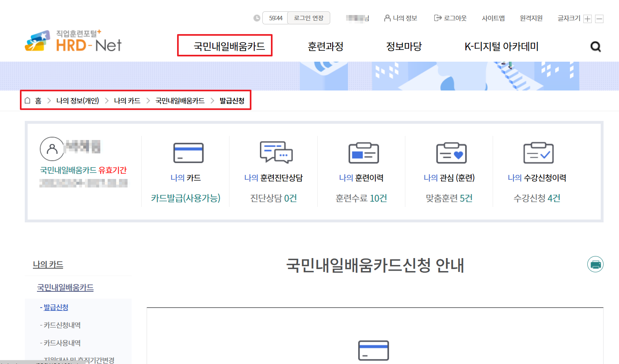Viewport: 619px width, 364px height.
Task: Select 카드신청내역 in the sidebar
Action: click(62, 325)
